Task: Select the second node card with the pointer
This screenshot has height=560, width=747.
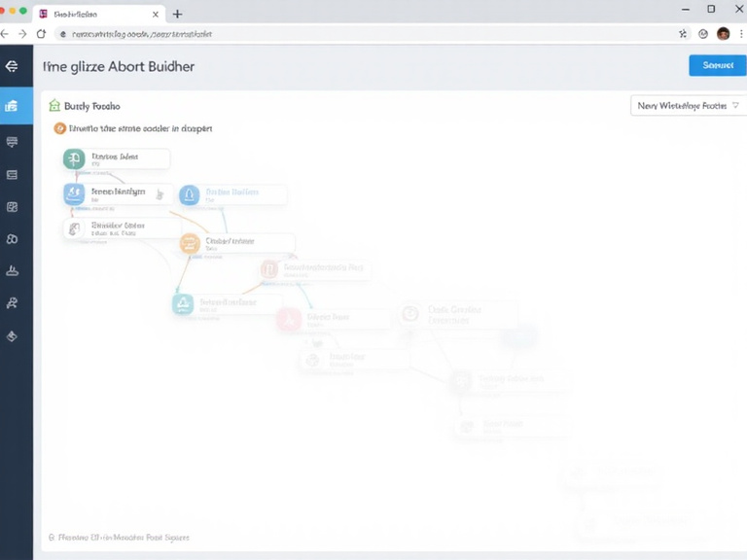Action: (118, 194)
